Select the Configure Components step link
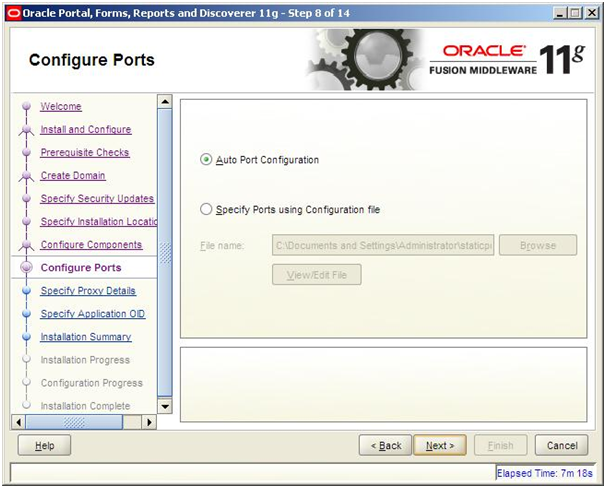Screen dimensions: 606x488 91,245
